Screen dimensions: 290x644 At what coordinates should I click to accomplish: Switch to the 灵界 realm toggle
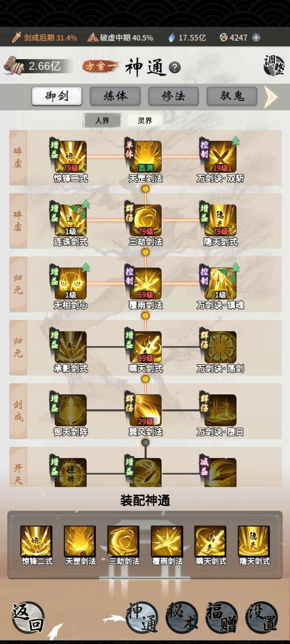pyautogui.click(x=145, y=121)
